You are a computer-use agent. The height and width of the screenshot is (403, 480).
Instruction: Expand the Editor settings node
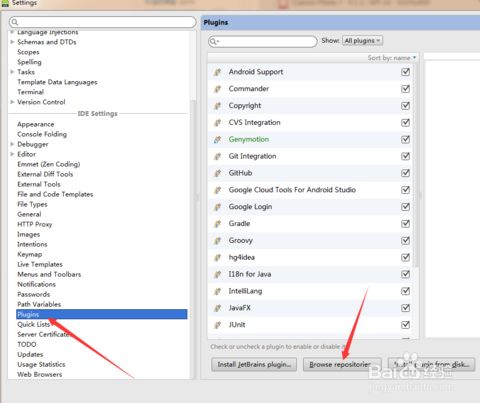12,154
